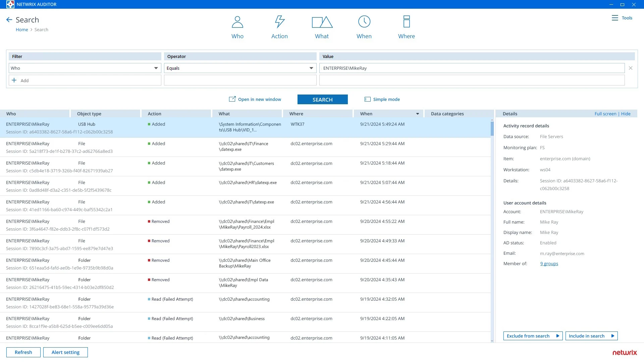Viewport: 644px width, 362px height.
Task: Select the Payroll_2024.xlsx Removed row
Action: (245, 225)
